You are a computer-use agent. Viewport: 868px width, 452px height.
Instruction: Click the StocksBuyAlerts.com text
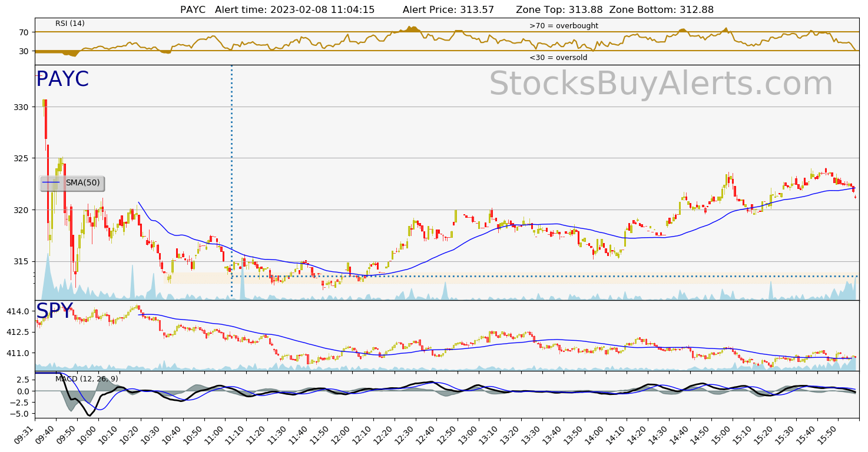(x=661, y=84)
